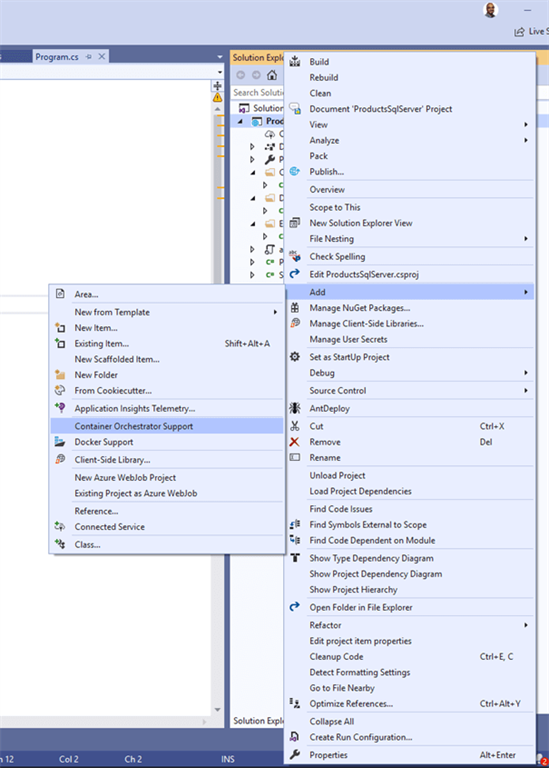Click the AntDeploy ant icon
Screen dimensions: 549x768
pos(295,408)
